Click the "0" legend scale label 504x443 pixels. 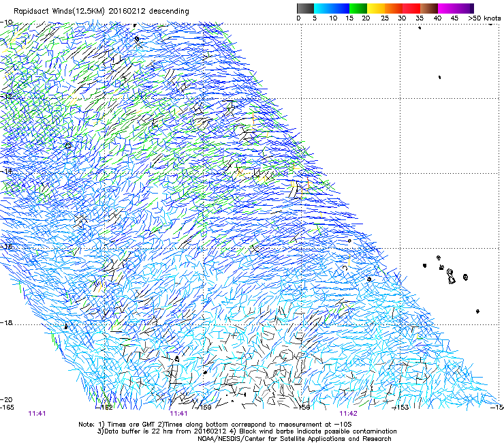click(298, 18)
